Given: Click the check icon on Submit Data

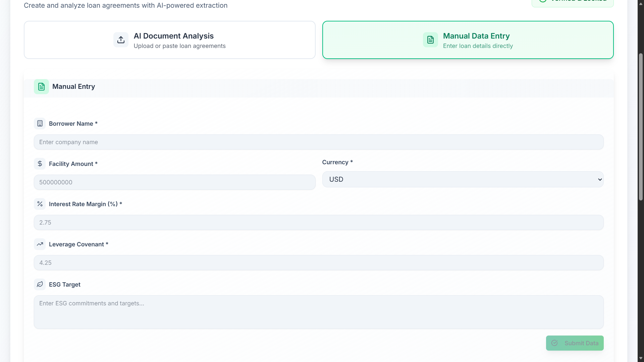Looking at the screenshot, I should pyautogui.click(x=554, y=343).
